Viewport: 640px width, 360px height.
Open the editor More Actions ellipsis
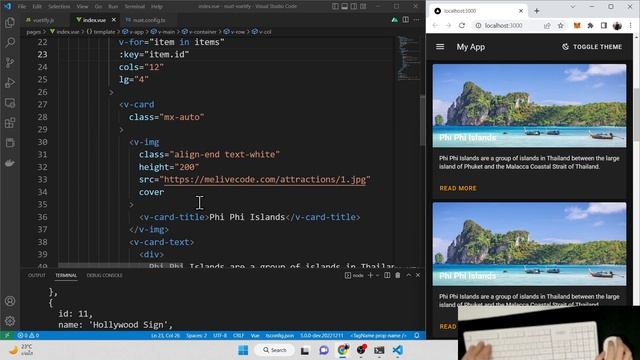[416, 20]
